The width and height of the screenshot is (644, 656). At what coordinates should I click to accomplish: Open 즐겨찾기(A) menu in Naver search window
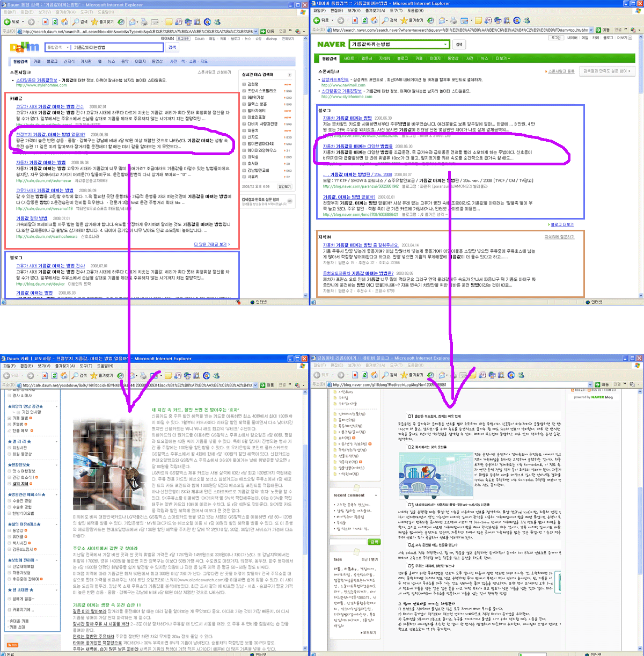[375, 10]
